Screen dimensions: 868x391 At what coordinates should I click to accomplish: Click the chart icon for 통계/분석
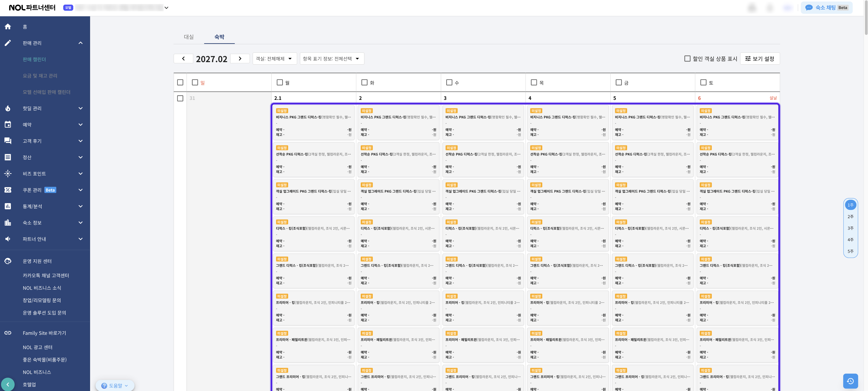click(8, 206)
